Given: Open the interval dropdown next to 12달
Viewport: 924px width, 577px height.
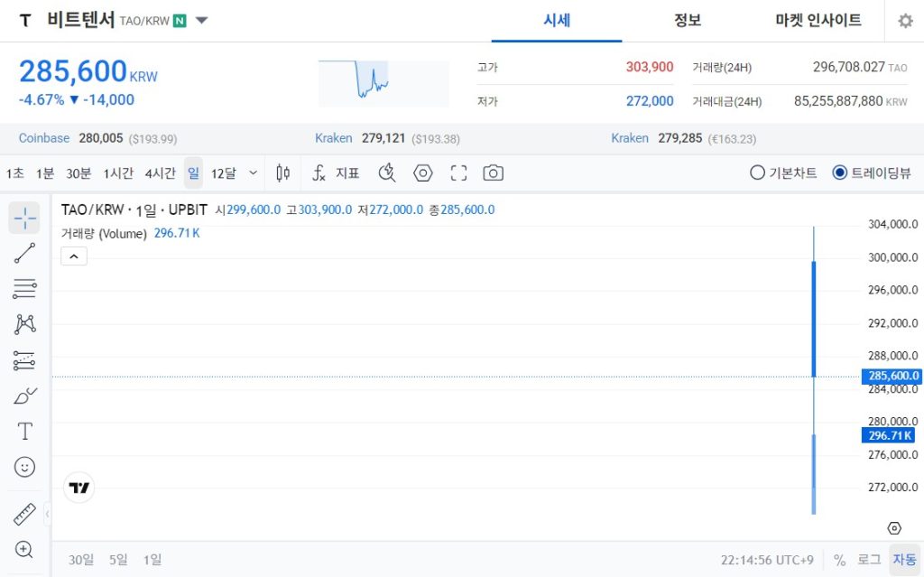Looking at the screenshot, I should 253,172.
